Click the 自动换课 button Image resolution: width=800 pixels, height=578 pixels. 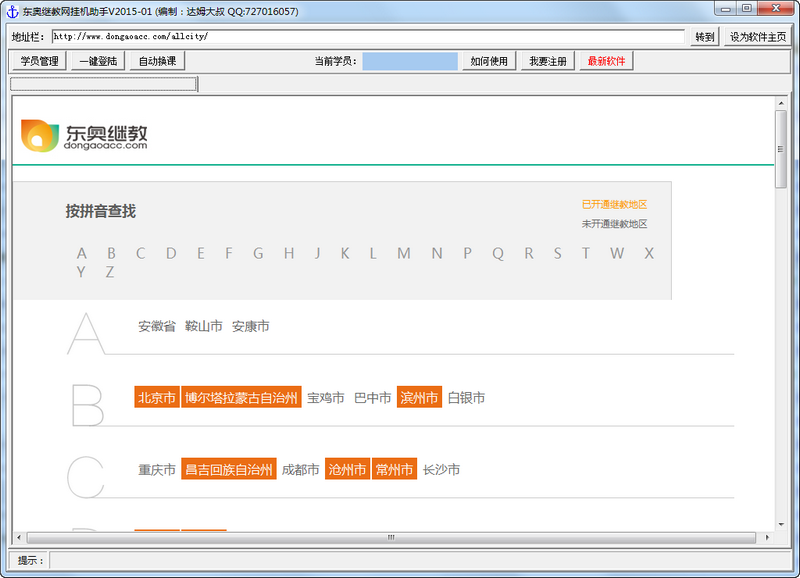155,60
